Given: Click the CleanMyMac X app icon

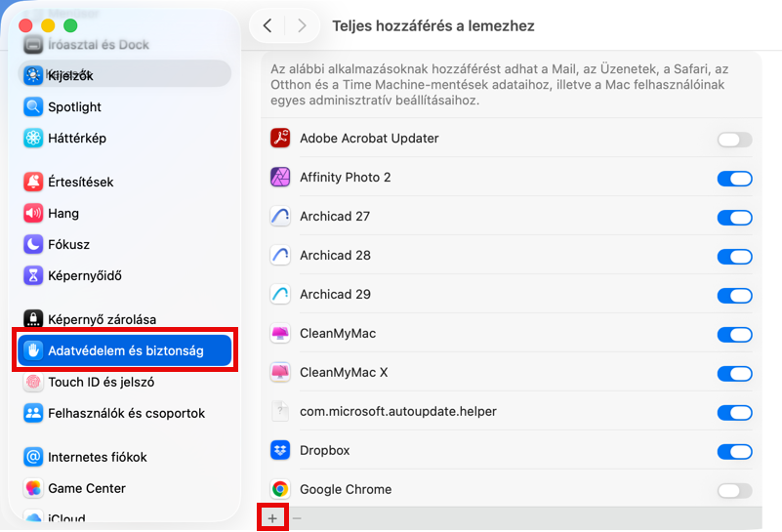Looking at the screenshot, I should [x=280, y=373].
